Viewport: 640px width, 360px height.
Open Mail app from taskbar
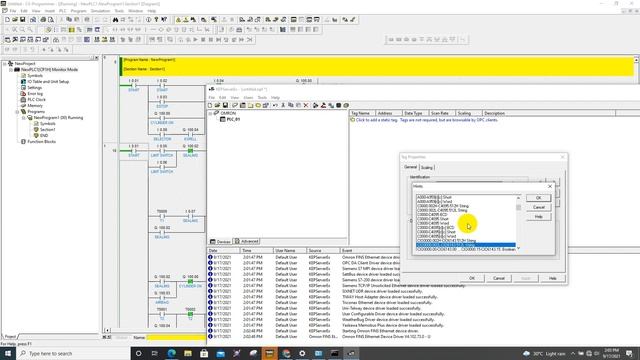pos(220,353)
